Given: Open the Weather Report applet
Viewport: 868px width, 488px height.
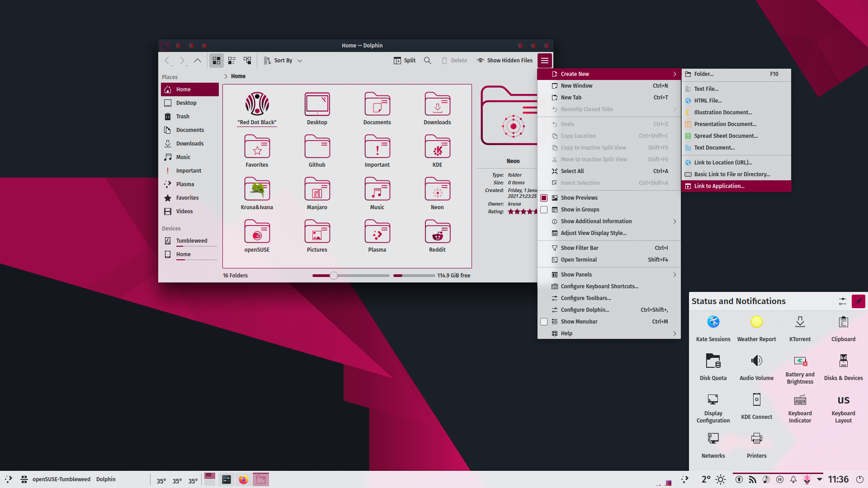Looking at the screenshot, I should tap(757, 328).
